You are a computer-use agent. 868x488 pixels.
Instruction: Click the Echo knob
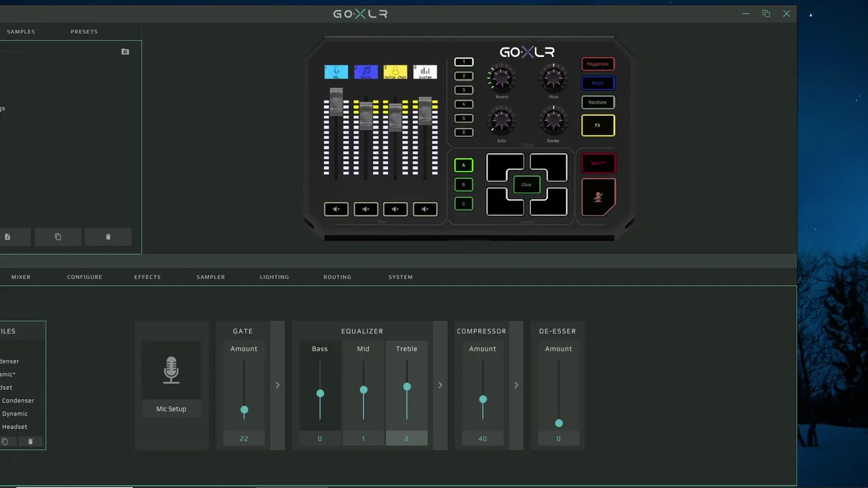pyautogui.click(x=501, y=122)
